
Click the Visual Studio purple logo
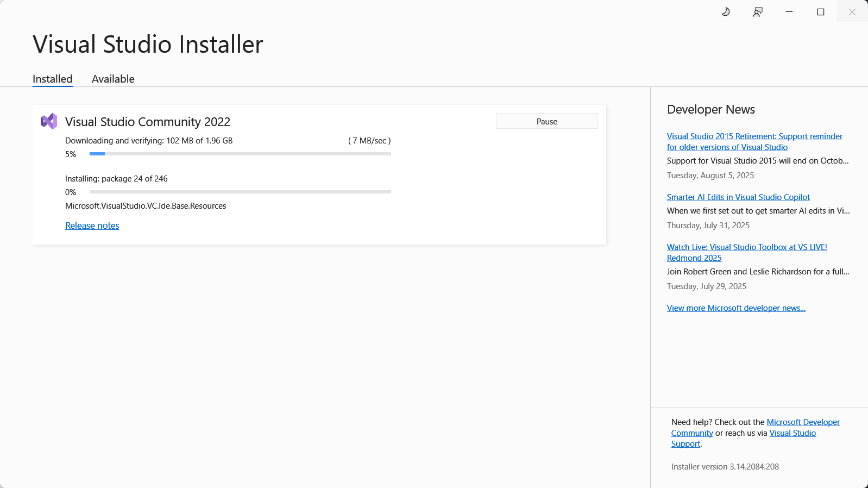49,121
